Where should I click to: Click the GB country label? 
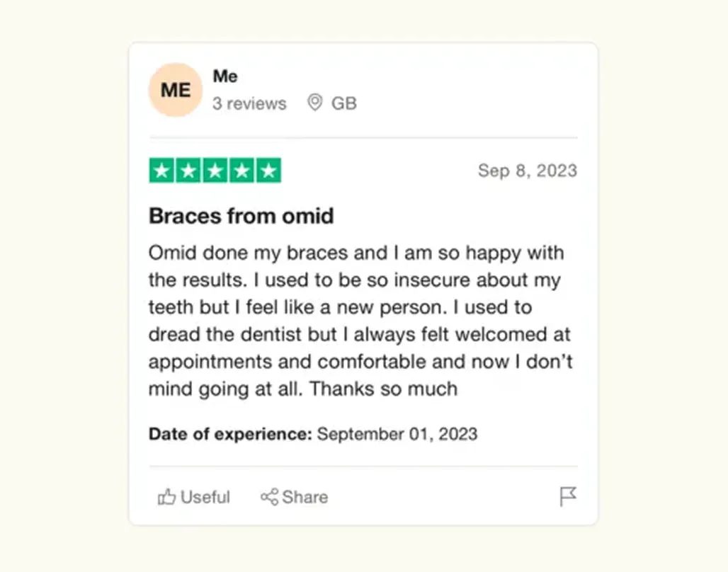[x=344, y=103]
